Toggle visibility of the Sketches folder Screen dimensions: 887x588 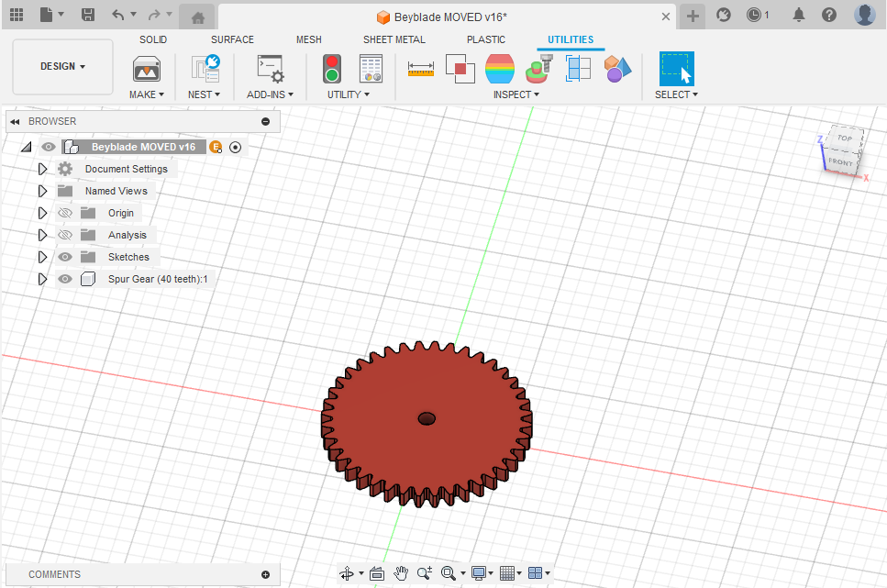click(x=64, y=257)
